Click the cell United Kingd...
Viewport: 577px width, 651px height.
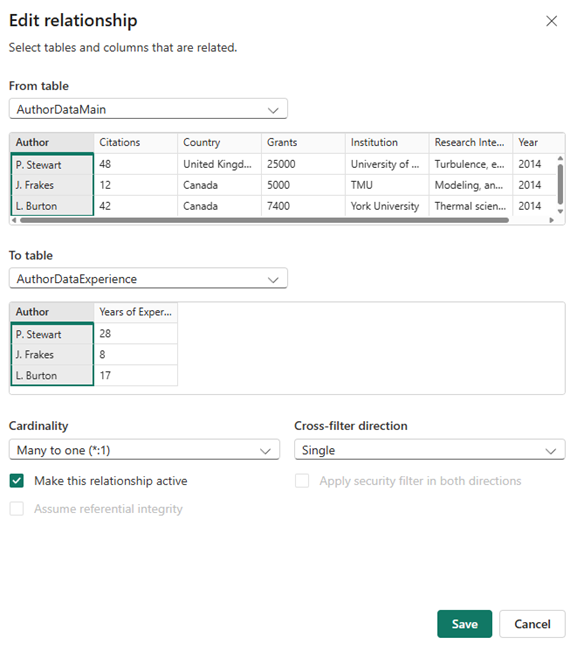coord(220,164)
